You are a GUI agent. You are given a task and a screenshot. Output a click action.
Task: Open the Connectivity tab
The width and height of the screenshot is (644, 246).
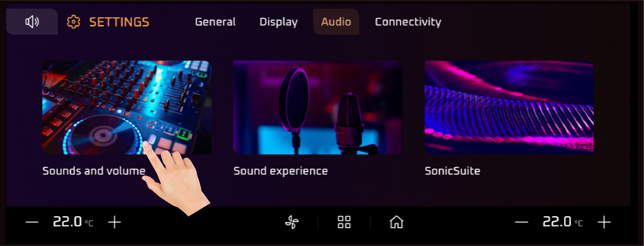(x=408, y=22)
